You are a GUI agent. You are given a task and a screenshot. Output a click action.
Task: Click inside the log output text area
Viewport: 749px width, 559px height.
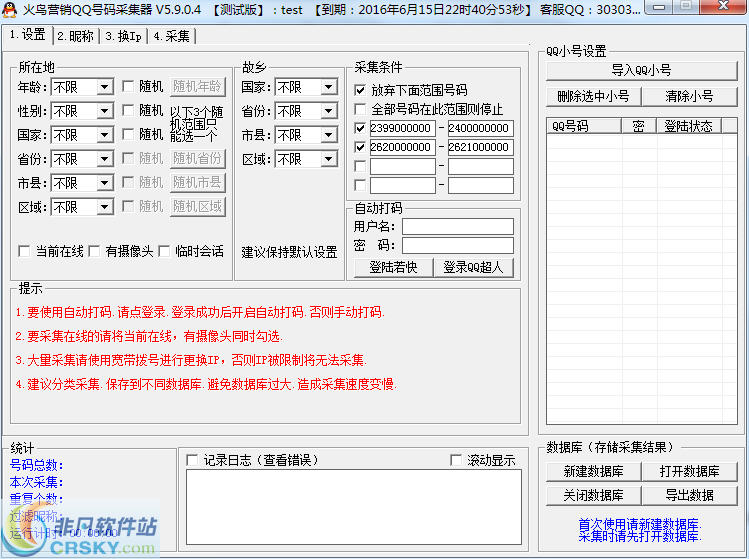click(353, 507)
